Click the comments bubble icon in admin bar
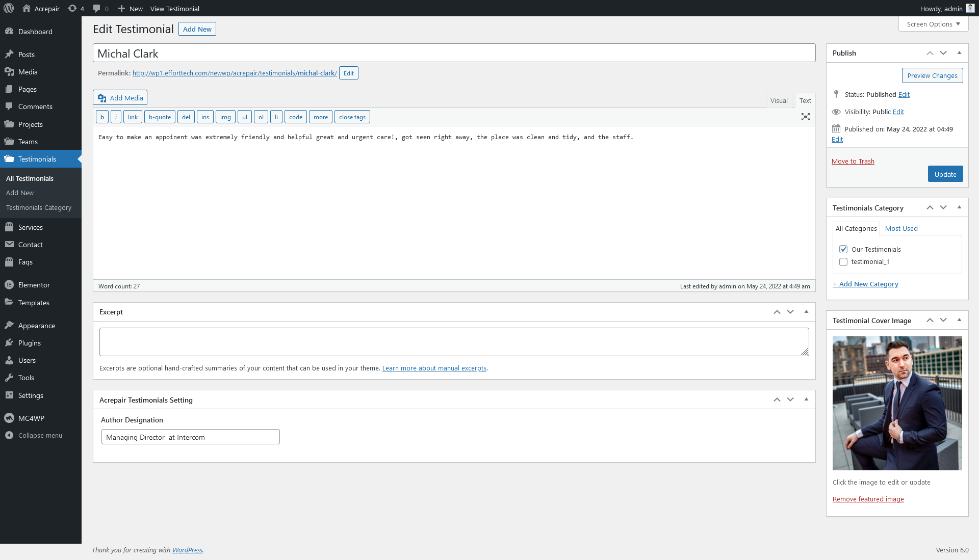Viewport: 979px width, 560px height. coord(97,8)
